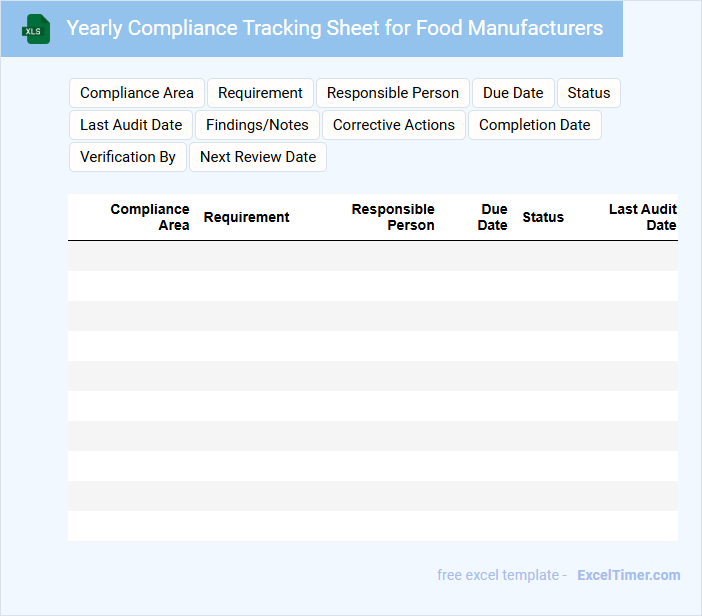The height and width of the screenshot is (616, 702).
Task: Click the Yearly Compliance Tracking Sheet title
Action: click(334, 28)
